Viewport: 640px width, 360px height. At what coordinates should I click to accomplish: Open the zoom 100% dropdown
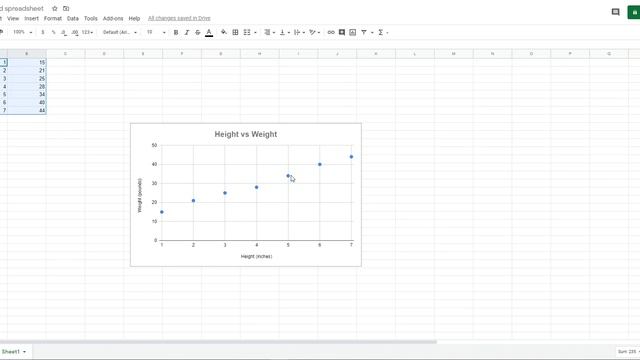point(22,32)
